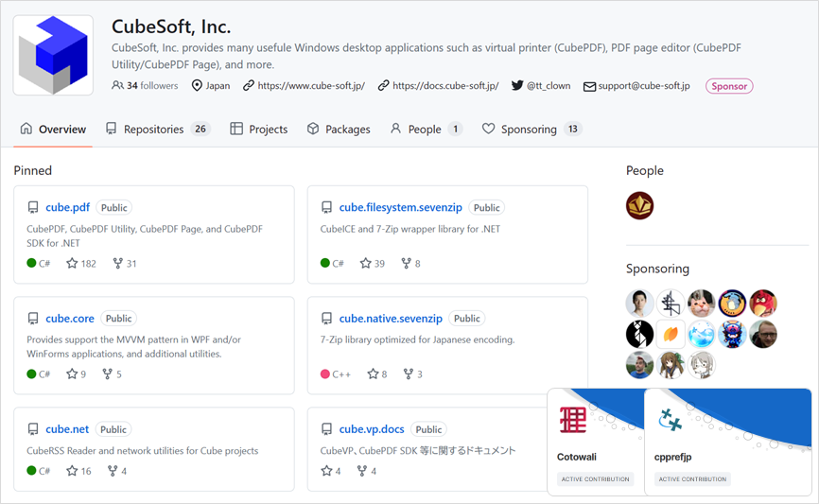Open the cube.pdf repository
819x504 pixels.
(x=68, y=207)
